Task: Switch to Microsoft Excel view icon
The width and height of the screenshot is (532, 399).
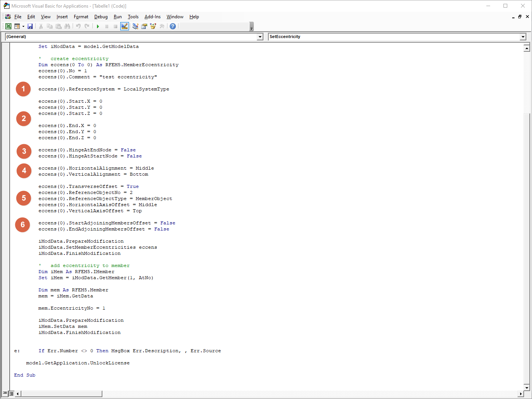Action: 8,26
